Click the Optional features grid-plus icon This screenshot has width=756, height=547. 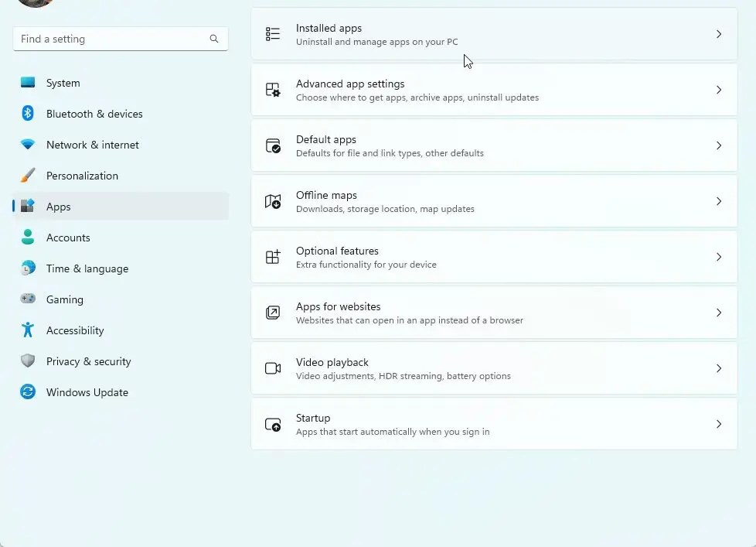272,257
